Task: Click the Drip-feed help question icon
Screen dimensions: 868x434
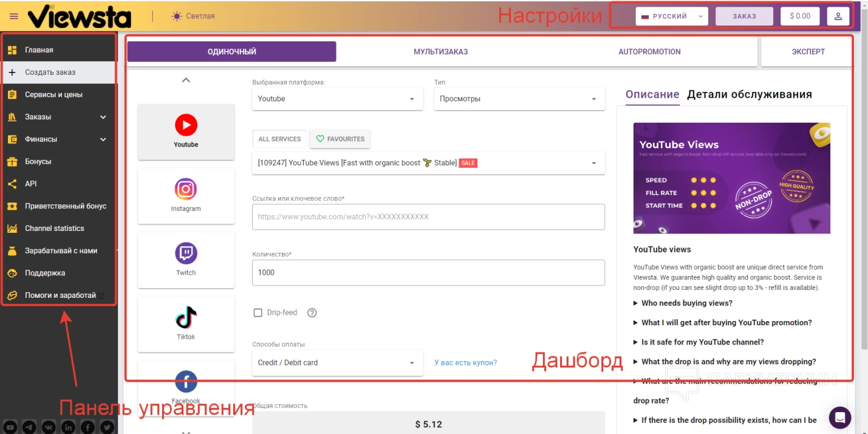Action: 312,313
